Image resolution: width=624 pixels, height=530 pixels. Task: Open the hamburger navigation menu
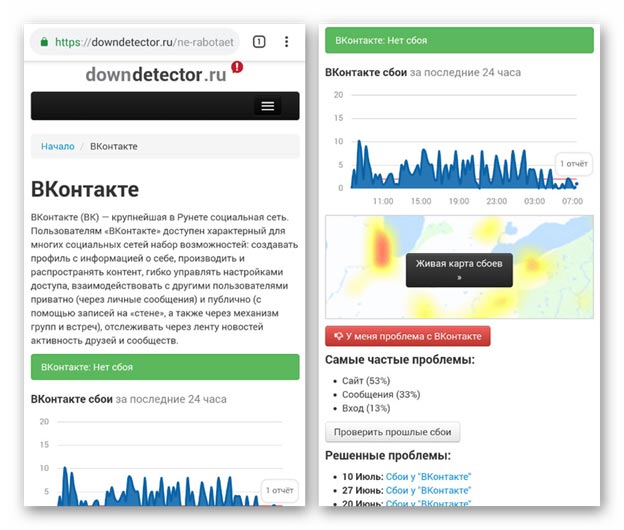point(267,106)
